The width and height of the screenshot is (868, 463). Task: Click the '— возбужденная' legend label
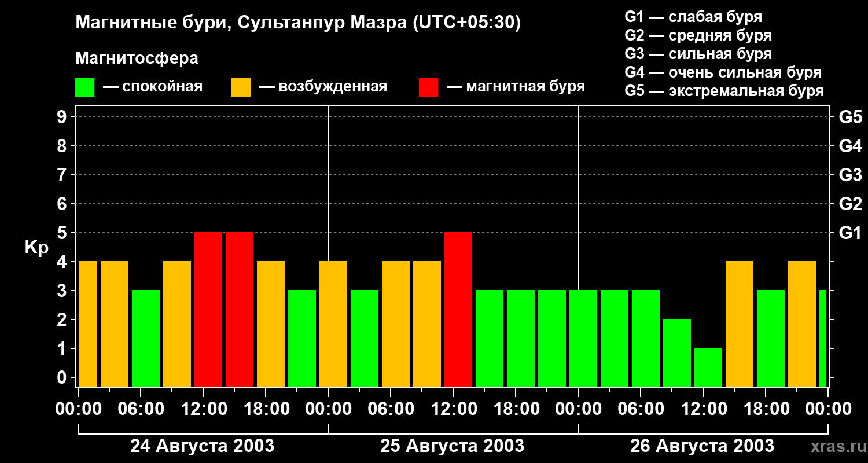pyautogui.click(x=323, y=87)
